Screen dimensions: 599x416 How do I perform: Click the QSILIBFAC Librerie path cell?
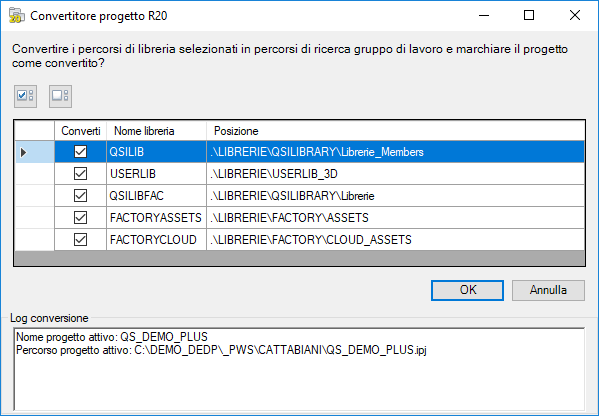396,196
